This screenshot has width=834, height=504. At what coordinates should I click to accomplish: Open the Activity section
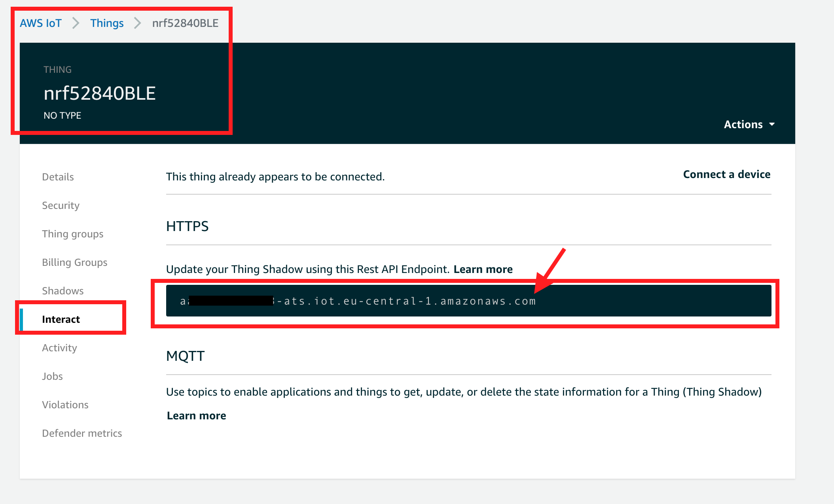[59, 347]
